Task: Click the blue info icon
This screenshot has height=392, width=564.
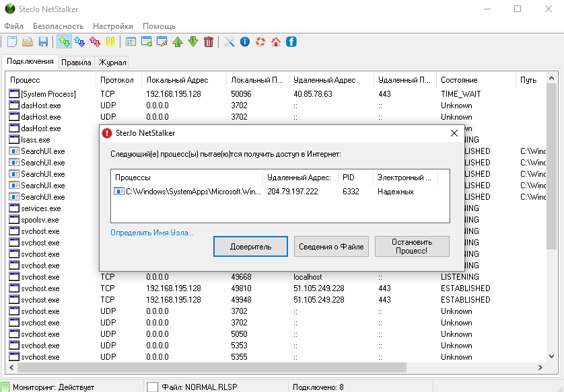Action: pos(245,42)
